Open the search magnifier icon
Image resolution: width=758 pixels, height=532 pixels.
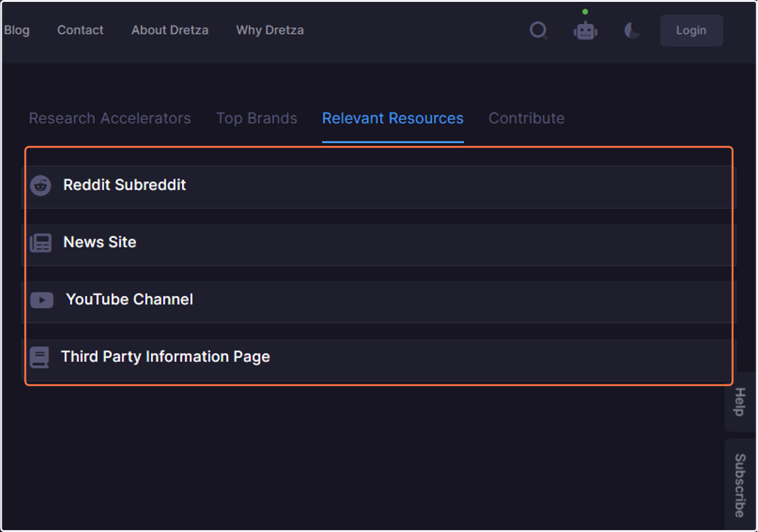[538, 30]
